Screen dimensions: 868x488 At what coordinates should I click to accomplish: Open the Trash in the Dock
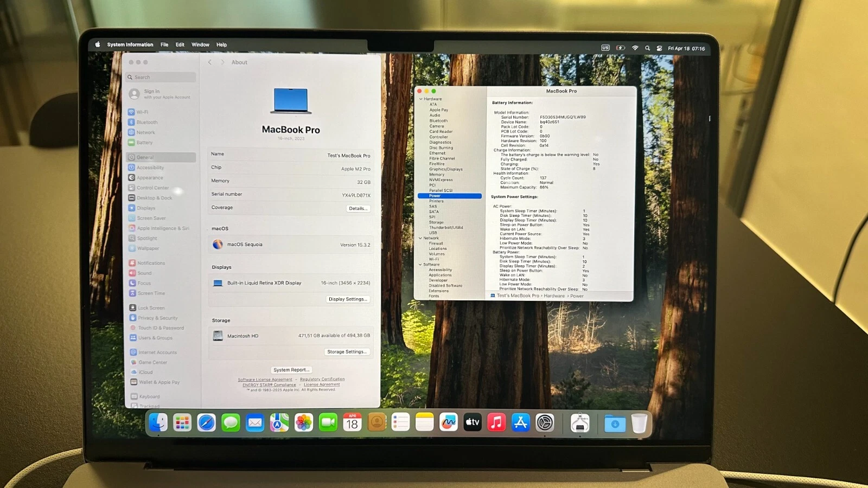tap(639, 423)
